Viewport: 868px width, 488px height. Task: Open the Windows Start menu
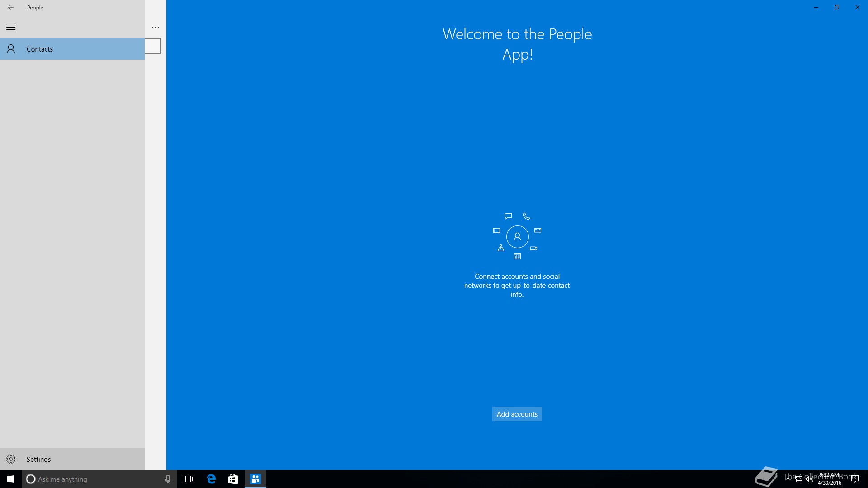point(11,479)
